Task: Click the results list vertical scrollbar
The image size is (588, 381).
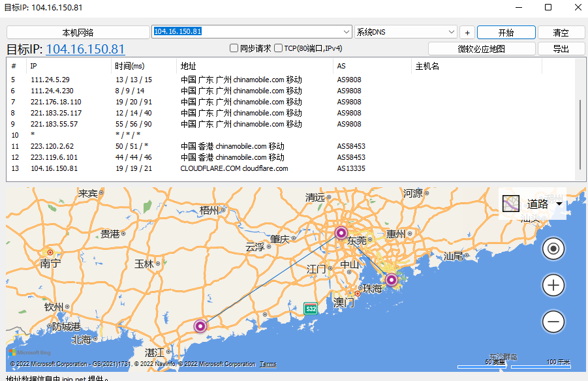Action: pyautogui.click(x=581, y=134)
